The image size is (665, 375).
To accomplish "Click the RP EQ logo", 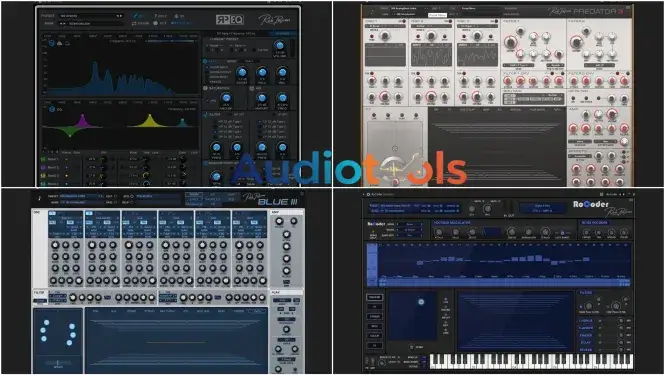I will [229, 20].
